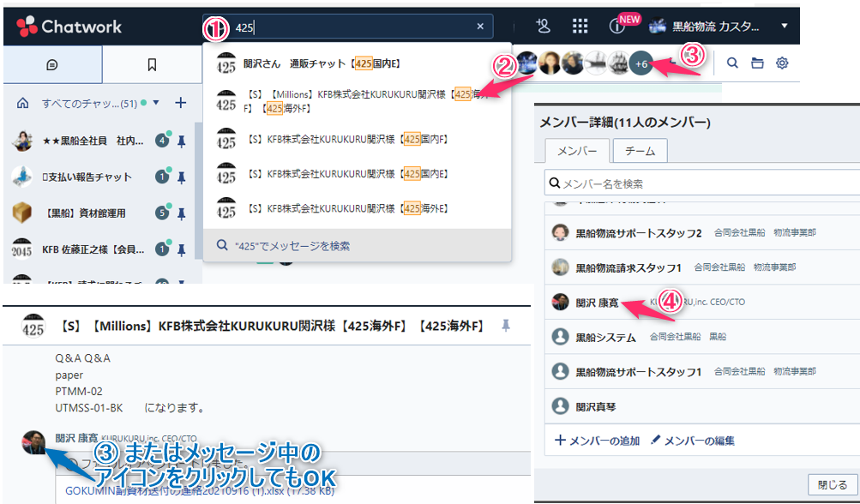This screenshot has width=860, height=504.
Task: Select result ending with 【425国内F】
Action: click(x=357, y=140)
